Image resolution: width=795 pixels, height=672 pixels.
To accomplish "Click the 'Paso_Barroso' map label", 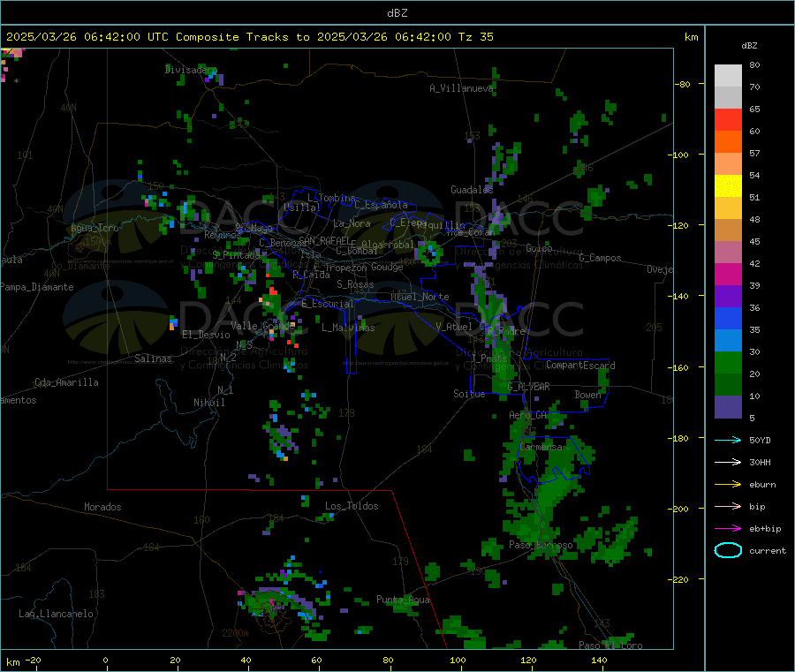I will 541,545.
